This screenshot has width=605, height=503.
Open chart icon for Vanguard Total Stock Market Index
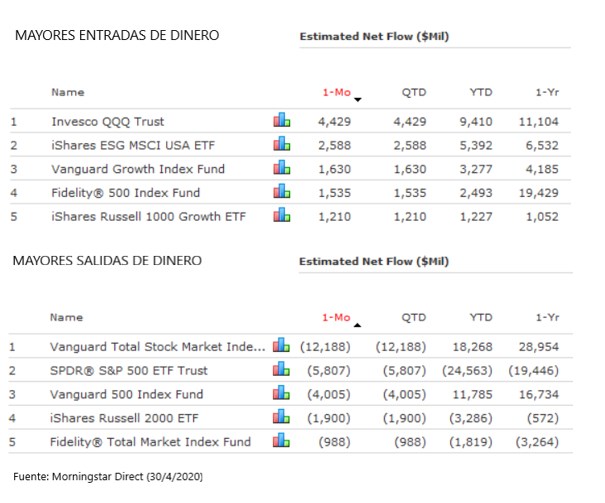282,346
